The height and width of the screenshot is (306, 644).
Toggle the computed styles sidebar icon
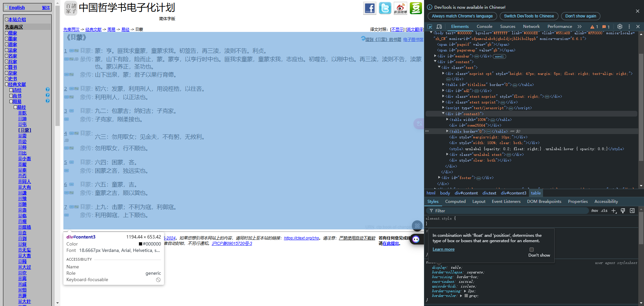tap(632, 211)
